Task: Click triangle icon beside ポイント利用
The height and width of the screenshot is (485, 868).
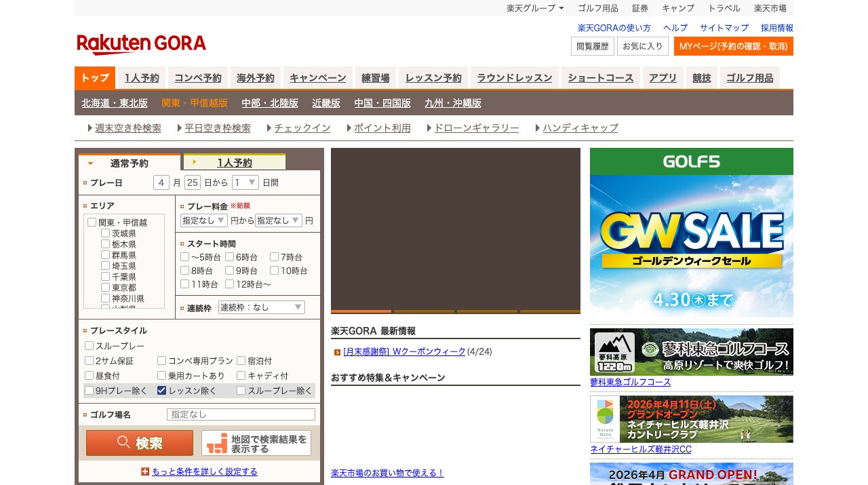Action: pos(349,128)
